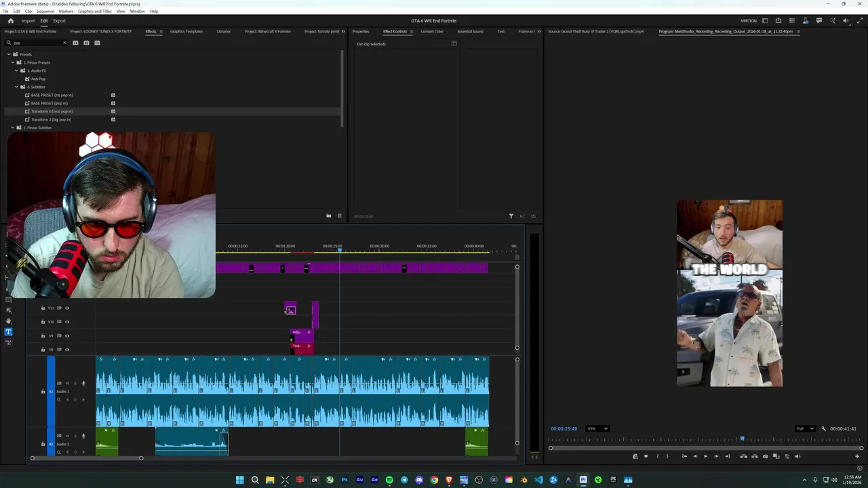Open the Button Editor plus icon

point(857,456)
